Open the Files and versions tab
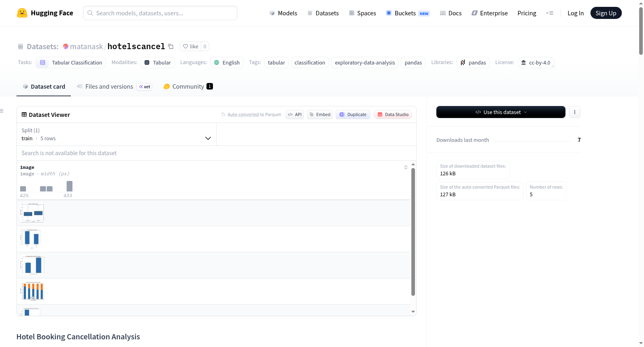The image size is (644, 347). (114, 87)
